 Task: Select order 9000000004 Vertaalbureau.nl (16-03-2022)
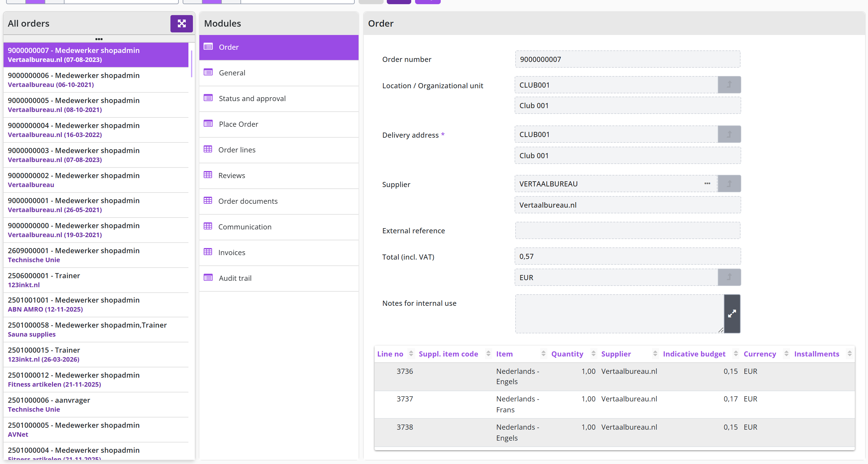(96, 130)
